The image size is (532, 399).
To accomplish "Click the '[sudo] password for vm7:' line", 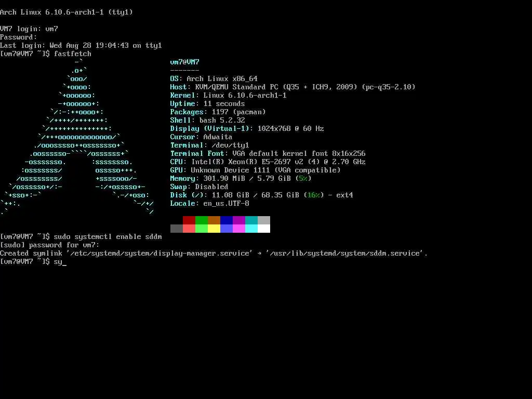I will 50,245.
